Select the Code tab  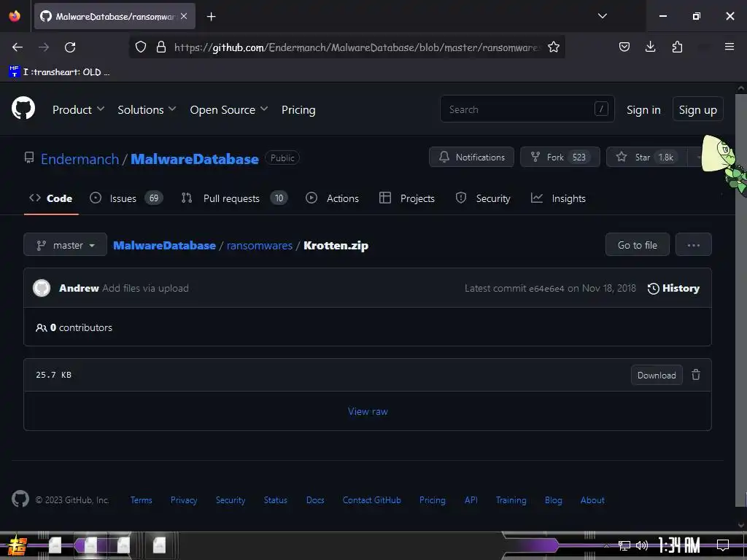click(50, 198)
